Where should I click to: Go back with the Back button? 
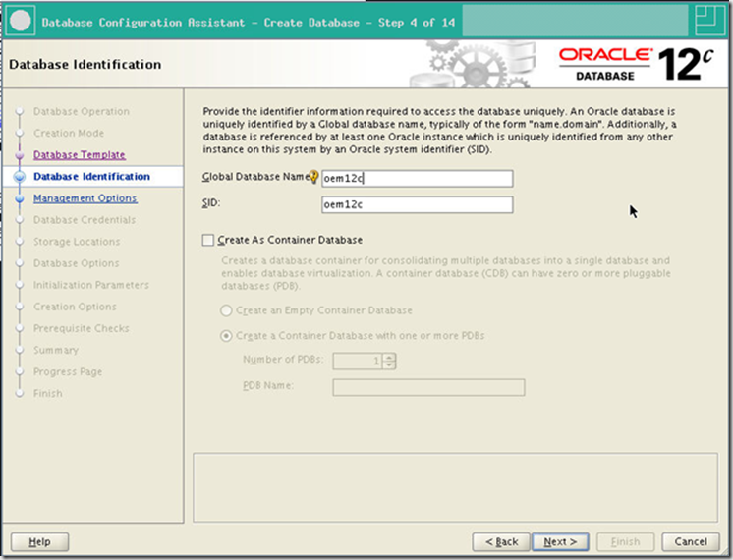[x=501, y=541]
